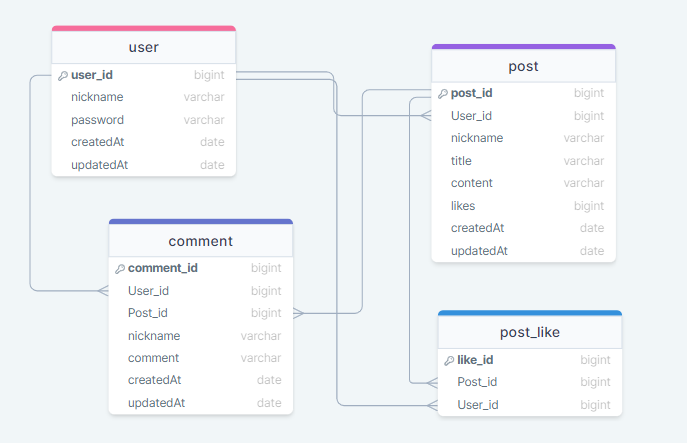Click crow's foot connector at comment User_id
Image resolution: width=687 pixels, height=443 pixels.
[x=103, y=291]
